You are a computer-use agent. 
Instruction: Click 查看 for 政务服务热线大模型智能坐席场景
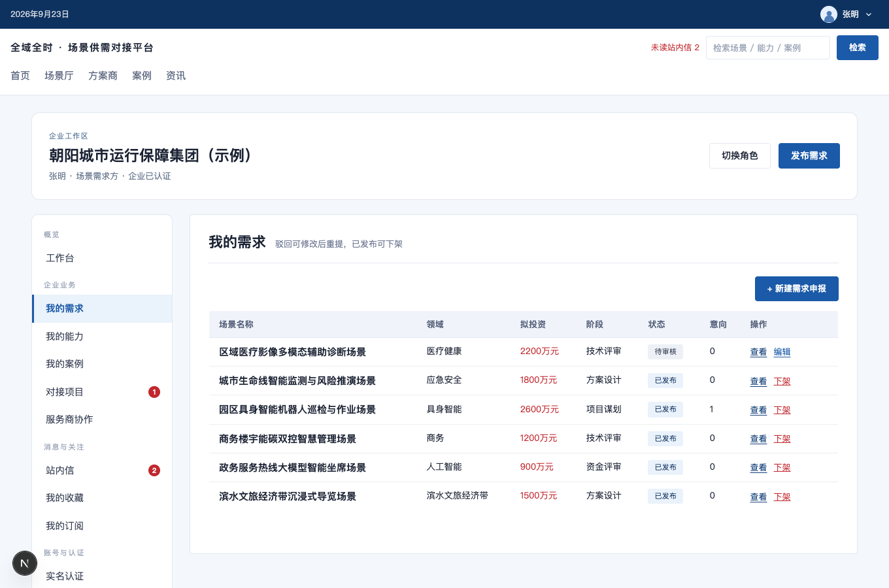point(758,468)
